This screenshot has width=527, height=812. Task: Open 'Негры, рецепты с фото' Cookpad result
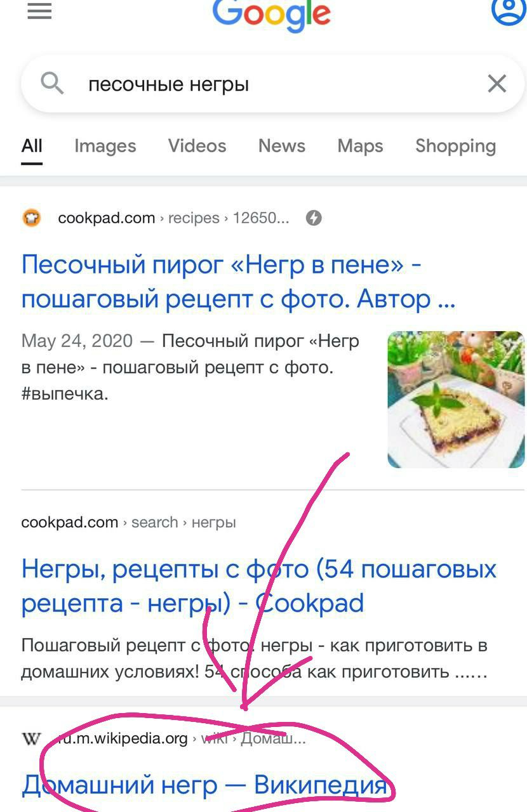(x=259, y=586)
